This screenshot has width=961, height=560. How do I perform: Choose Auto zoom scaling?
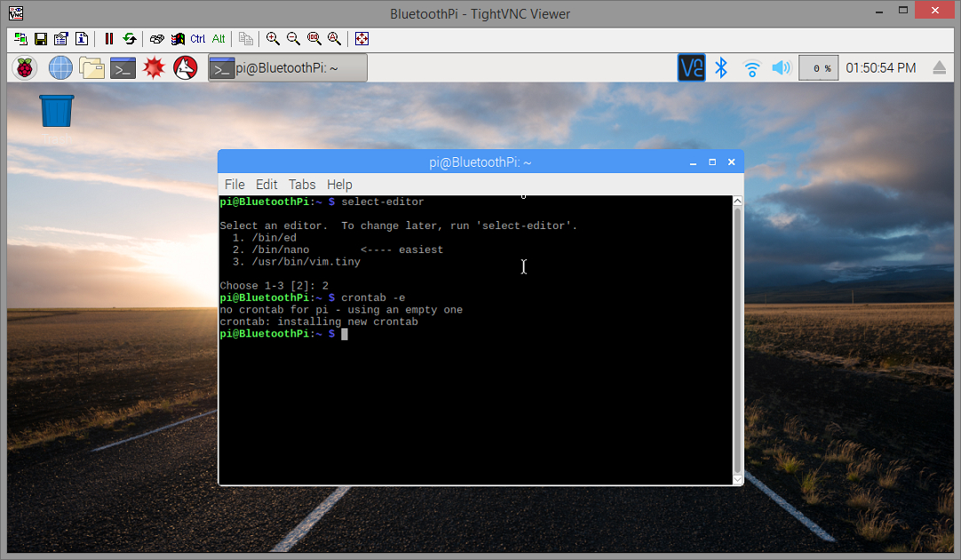coord(335,38)
